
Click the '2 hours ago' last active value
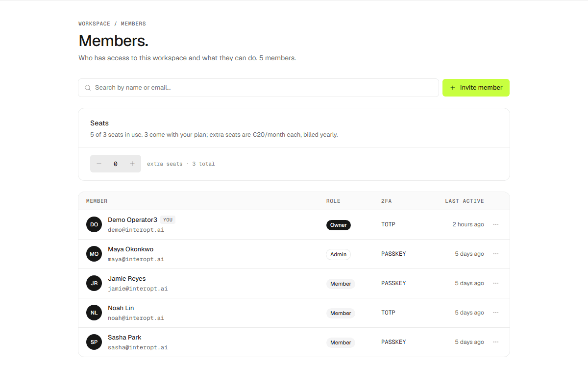pyautogui.click(x=468, y=224)
